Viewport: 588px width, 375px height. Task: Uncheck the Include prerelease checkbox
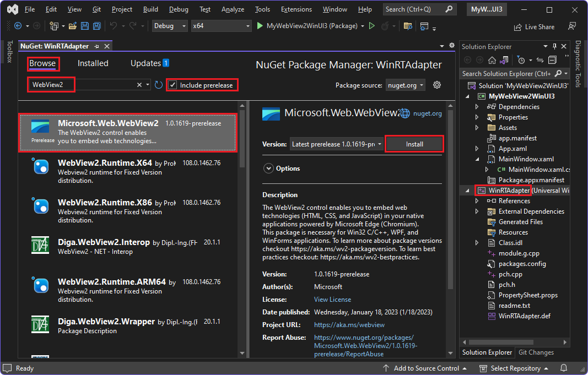[173, 85]
